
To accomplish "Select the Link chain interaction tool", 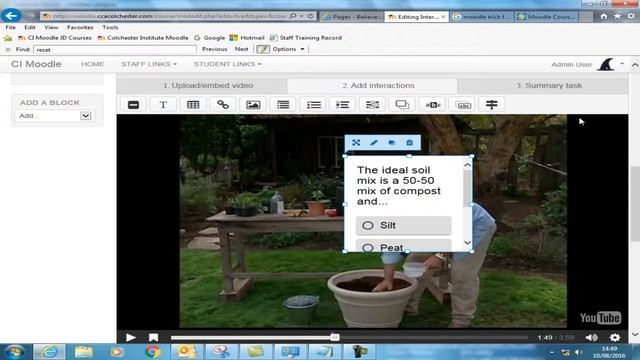I will (223, 105).
